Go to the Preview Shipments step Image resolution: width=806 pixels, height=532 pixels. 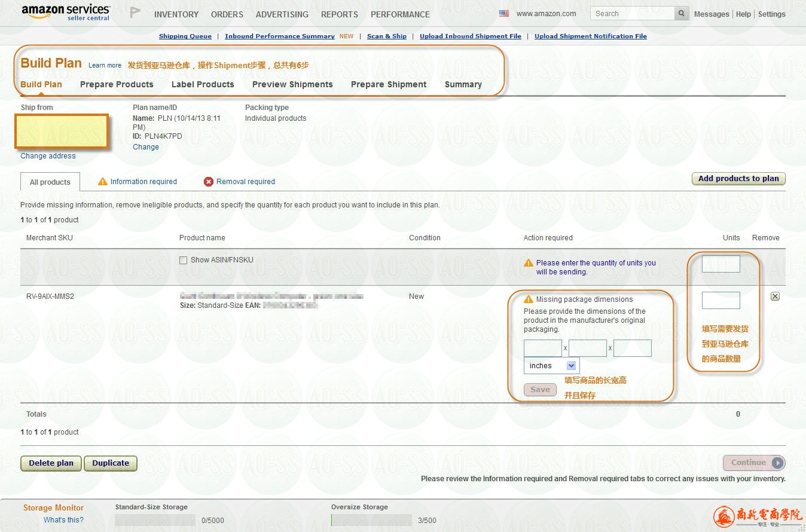pos(292,84)
